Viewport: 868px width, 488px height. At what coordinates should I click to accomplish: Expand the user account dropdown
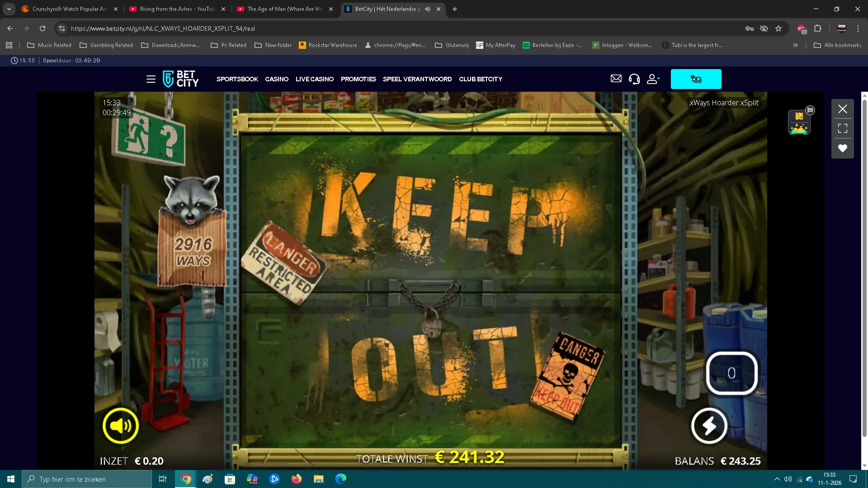(653, 79)
